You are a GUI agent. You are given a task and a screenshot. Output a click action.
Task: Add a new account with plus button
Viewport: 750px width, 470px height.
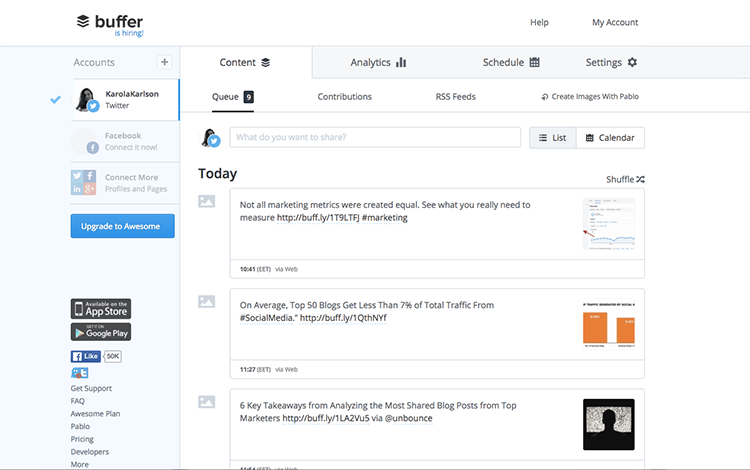pos(165,62)
